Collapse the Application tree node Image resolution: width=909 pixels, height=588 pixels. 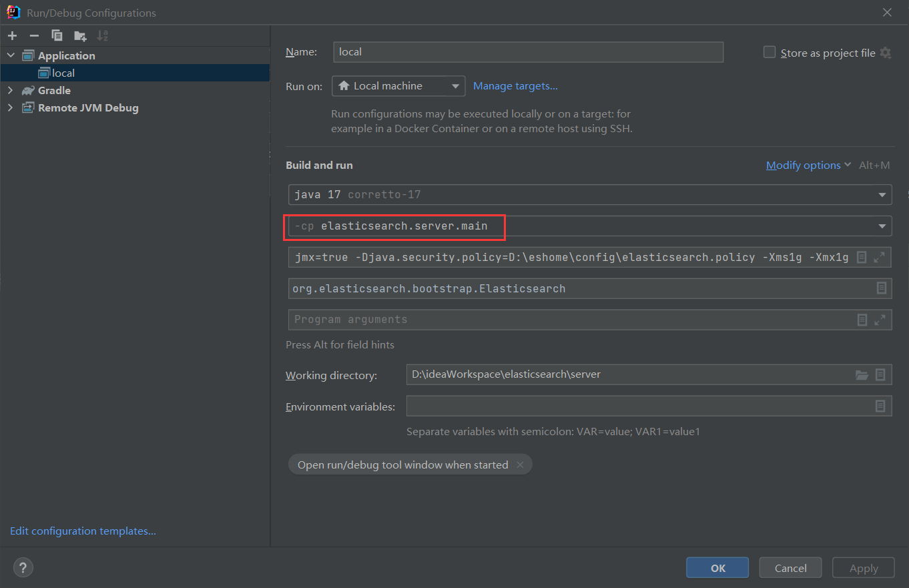(11, 55)
